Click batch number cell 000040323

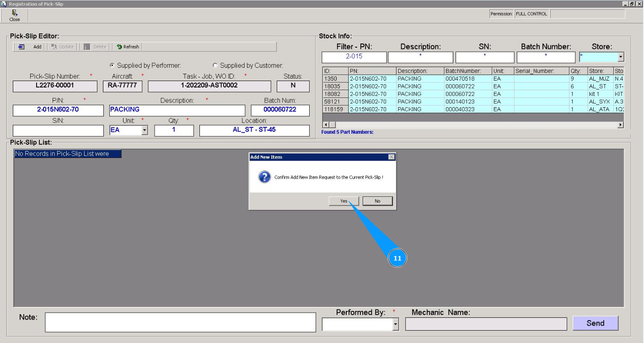(x=468, y=109)
